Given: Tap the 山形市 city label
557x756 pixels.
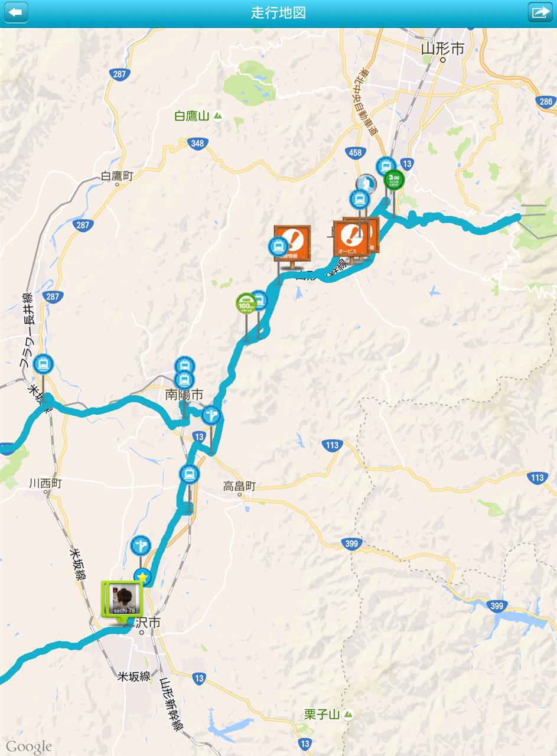Looking at the screenshot, I should [443, 48].
